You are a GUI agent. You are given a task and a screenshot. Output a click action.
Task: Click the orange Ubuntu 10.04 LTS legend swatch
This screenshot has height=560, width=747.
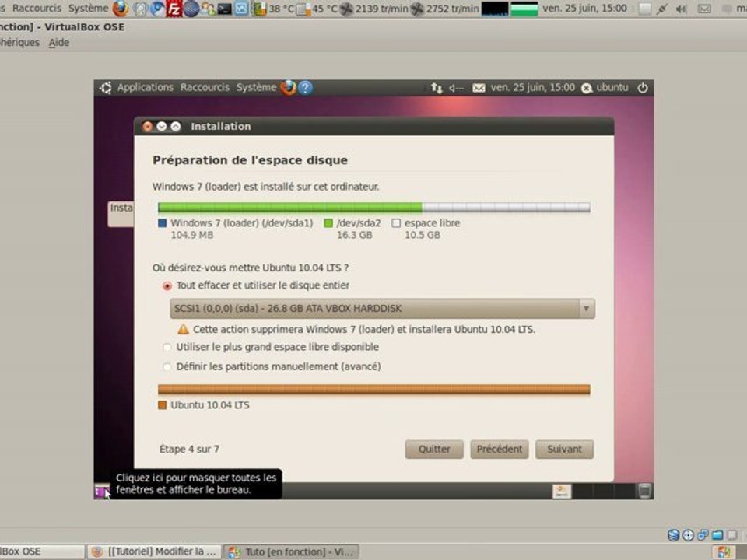[163, 405]
